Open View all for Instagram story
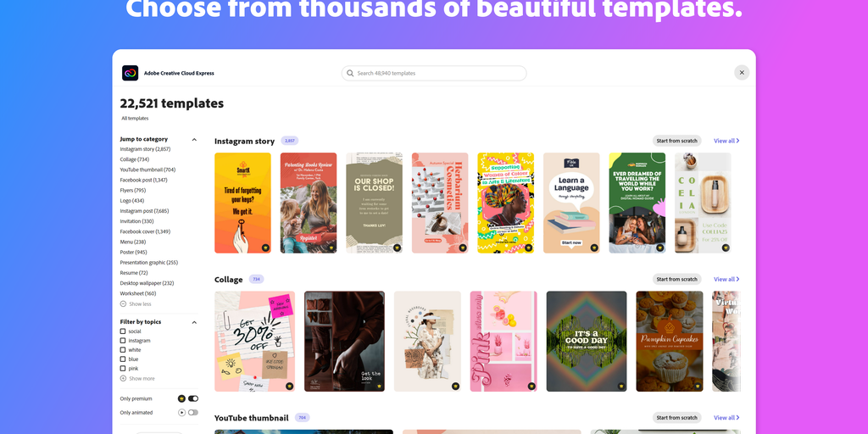The width and height of the screenshot is (868, 434). pos(726,141)
